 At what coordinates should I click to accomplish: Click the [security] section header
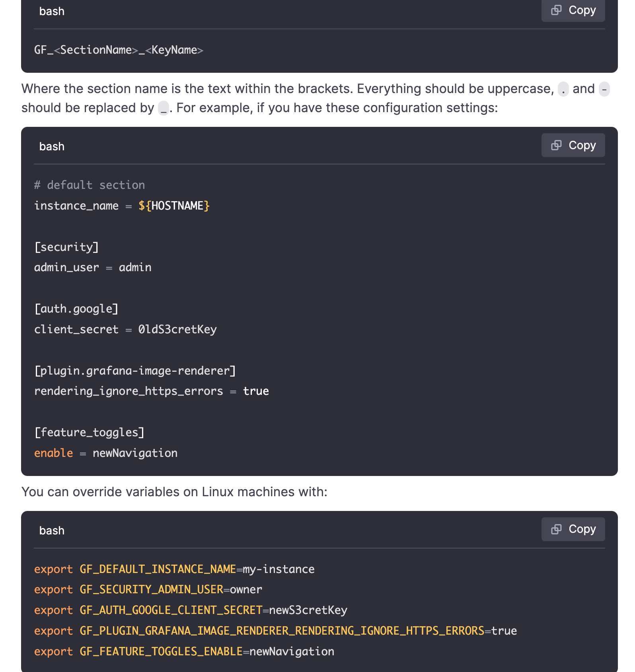pyautogui.click(x=66, y=247)
